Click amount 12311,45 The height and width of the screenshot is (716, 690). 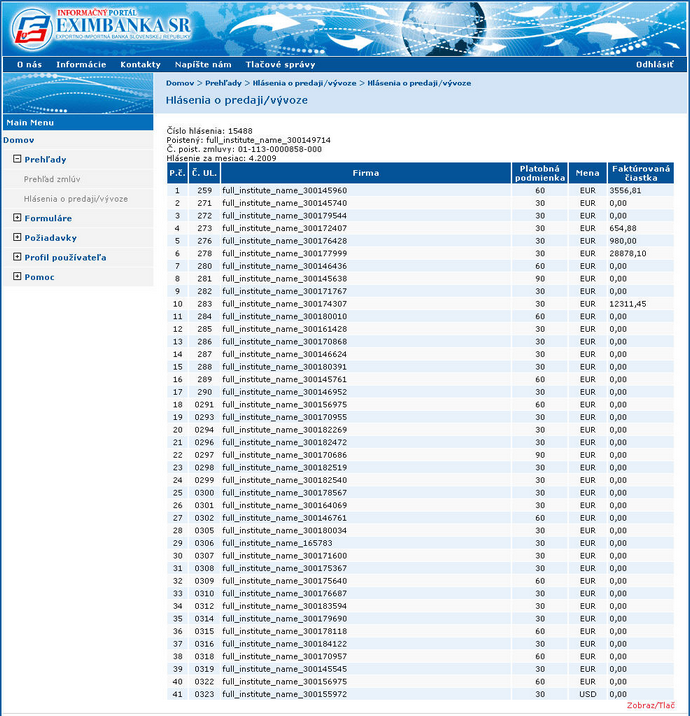click(x=627, y=304)
